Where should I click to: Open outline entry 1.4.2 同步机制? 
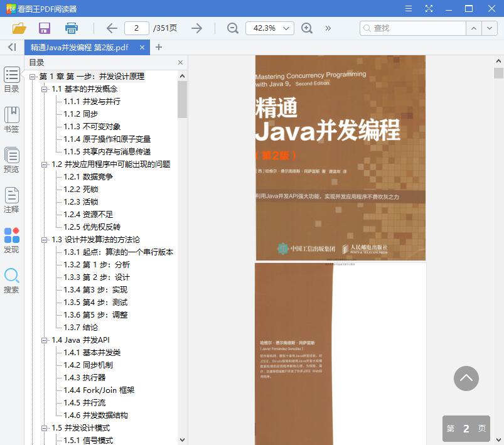(x=88, y=365)
